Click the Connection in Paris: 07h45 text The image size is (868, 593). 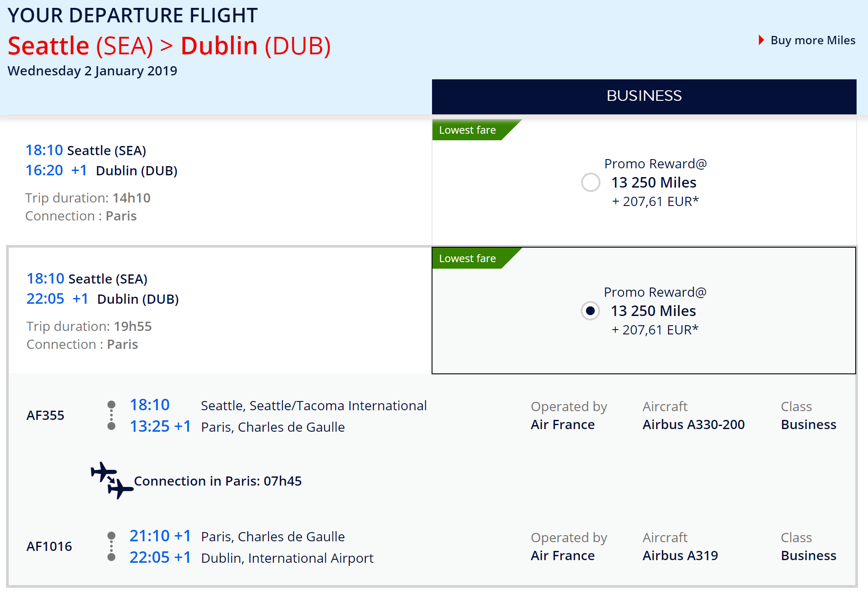218,481
